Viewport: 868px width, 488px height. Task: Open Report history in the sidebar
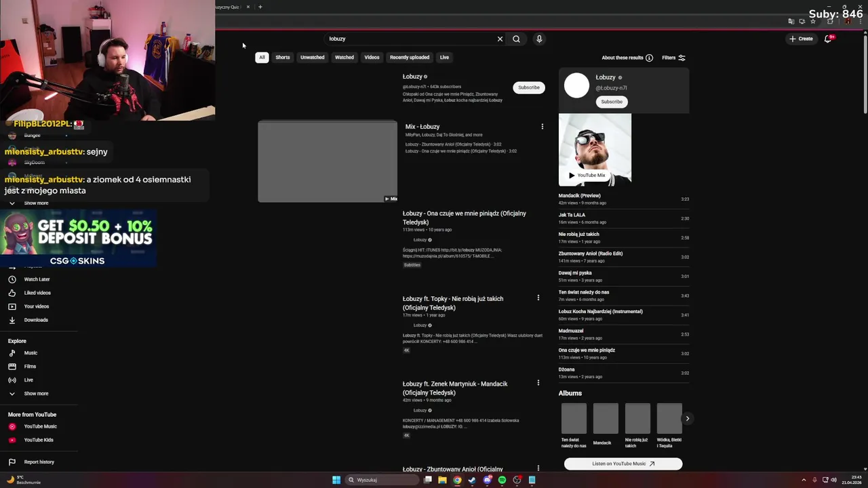point(39,462)
